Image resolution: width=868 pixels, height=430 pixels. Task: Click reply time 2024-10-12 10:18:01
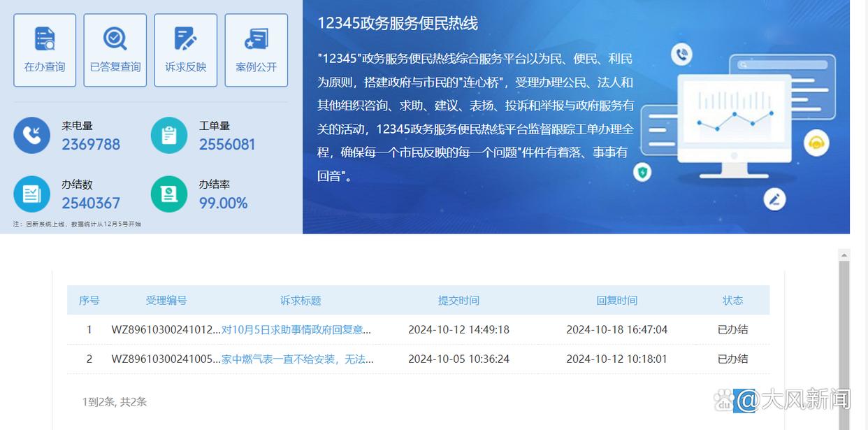(616, 359)
